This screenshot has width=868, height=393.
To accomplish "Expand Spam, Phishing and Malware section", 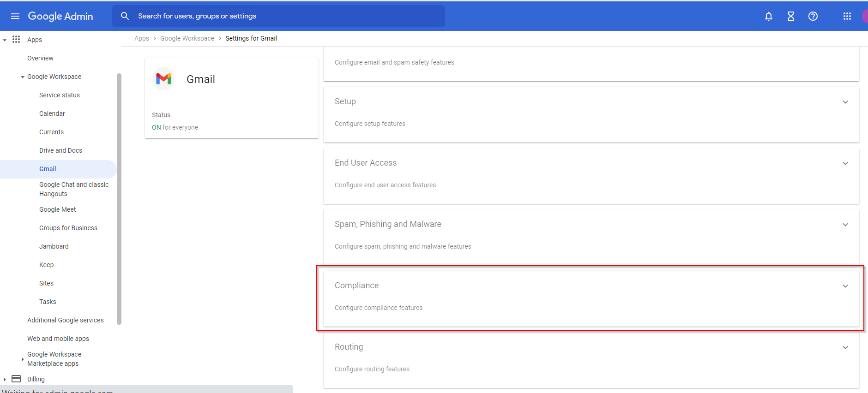I will point(845,225).
